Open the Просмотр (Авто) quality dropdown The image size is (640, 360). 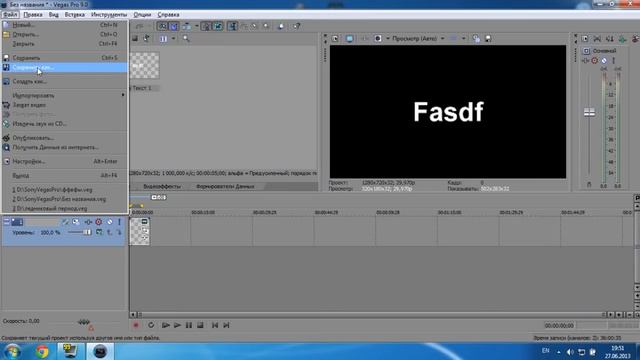(x=418, y=38)
